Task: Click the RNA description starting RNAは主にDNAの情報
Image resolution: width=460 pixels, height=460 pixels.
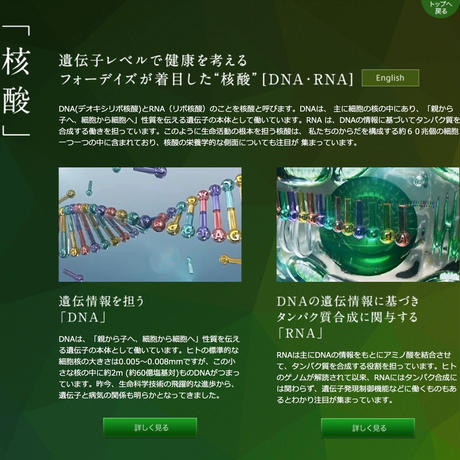Action: pyautogui.click(x=367, y=377)
